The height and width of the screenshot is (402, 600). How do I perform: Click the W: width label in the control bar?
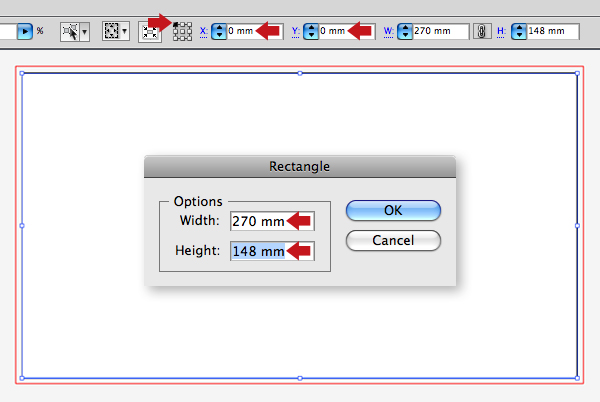(388, 31)
